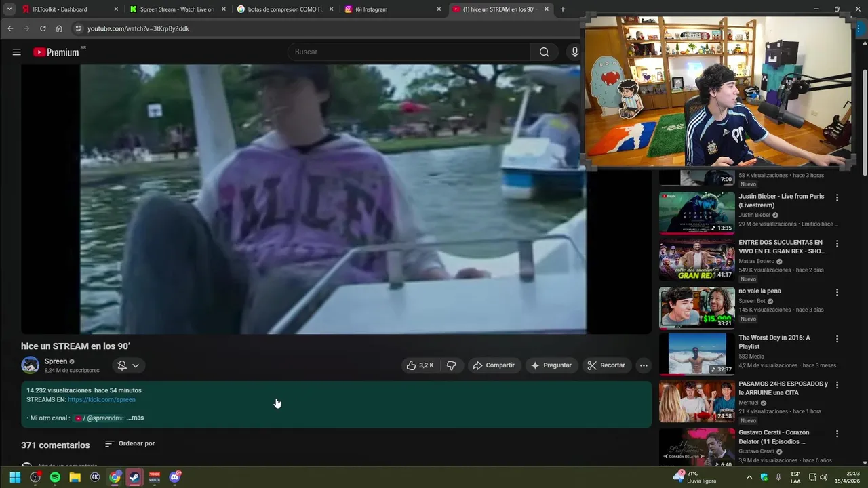This screenshot has height=488, width=868.
Task: Open options menu for Gustavo Cerati video
Action: coord(837,433)
